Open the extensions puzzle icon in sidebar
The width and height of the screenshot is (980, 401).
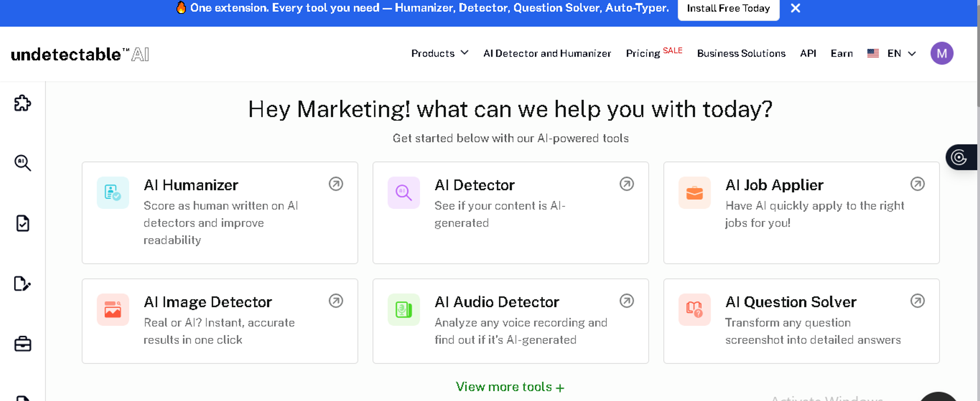click(x=22, y=103)
